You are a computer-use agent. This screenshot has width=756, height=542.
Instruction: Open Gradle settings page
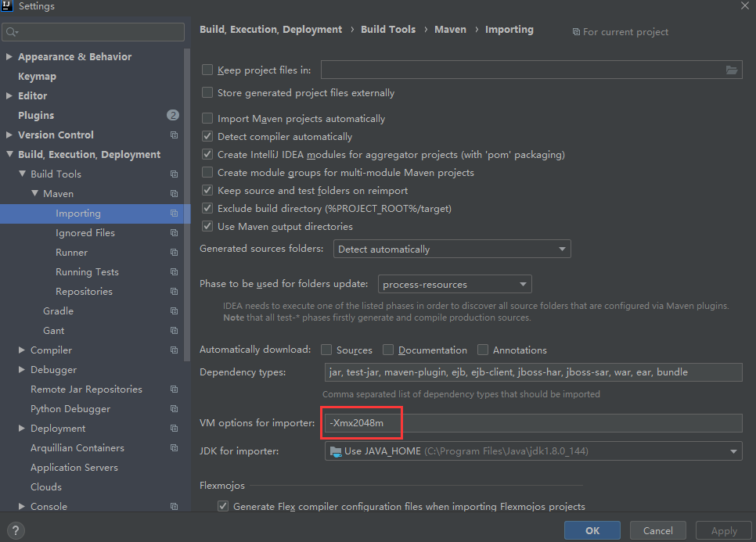pyautogui.click(x=59, y=311)
